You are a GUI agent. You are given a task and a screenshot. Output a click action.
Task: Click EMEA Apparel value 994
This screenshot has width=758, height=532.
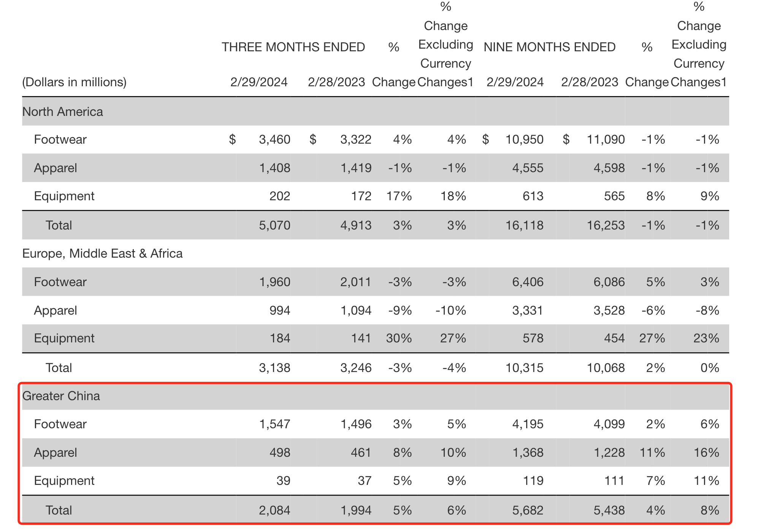(x=280, y=310)
